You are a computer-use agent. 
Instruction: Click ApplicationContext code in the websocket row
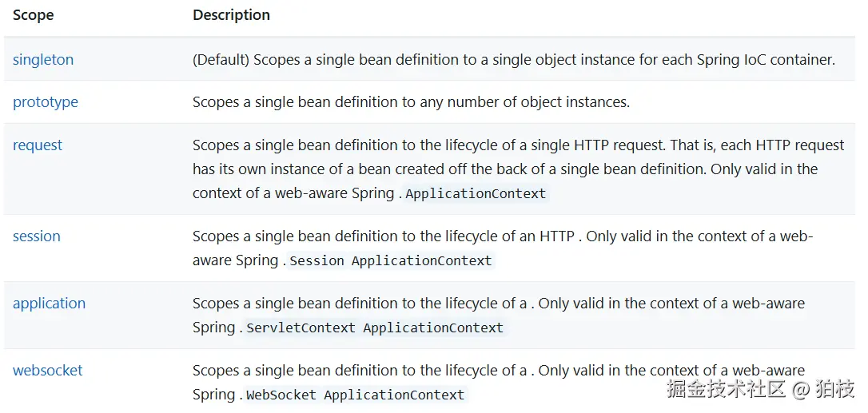pos(394,395)
